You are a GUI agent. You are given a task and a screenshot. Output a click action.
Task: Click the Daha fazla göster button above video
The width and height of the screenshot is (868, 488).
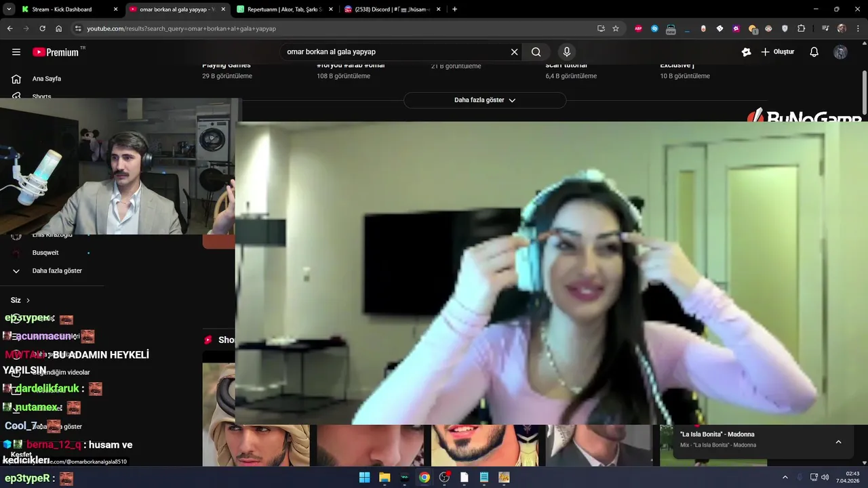coord(485,100)
